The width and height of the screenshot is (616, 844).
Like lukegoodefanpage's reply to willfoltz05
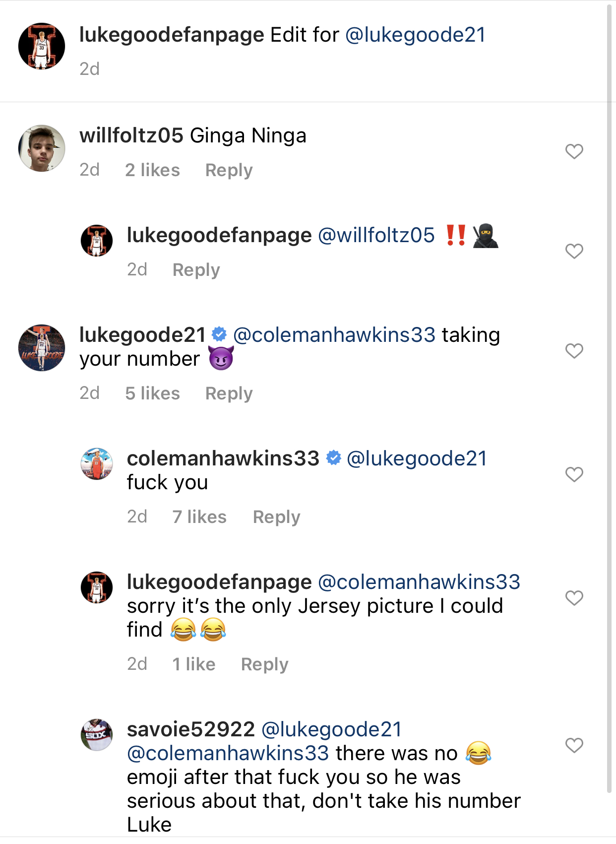point(574,251)
